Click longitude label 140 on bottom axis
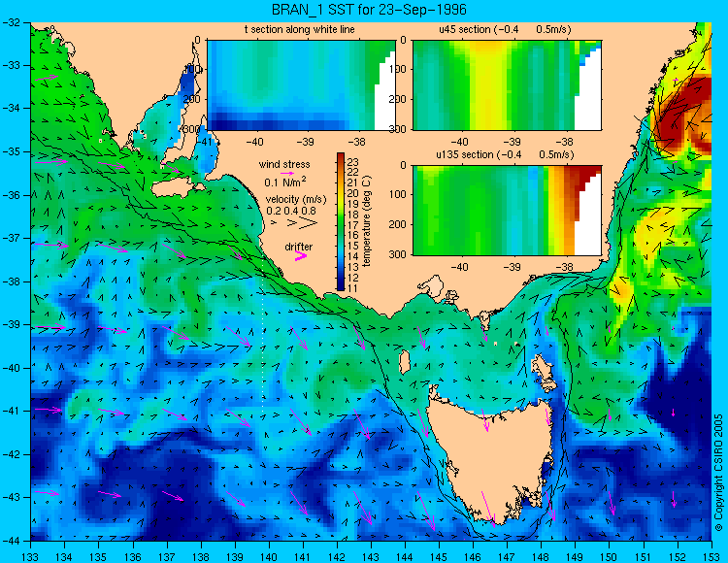The image size is (728, 563). 269,556
